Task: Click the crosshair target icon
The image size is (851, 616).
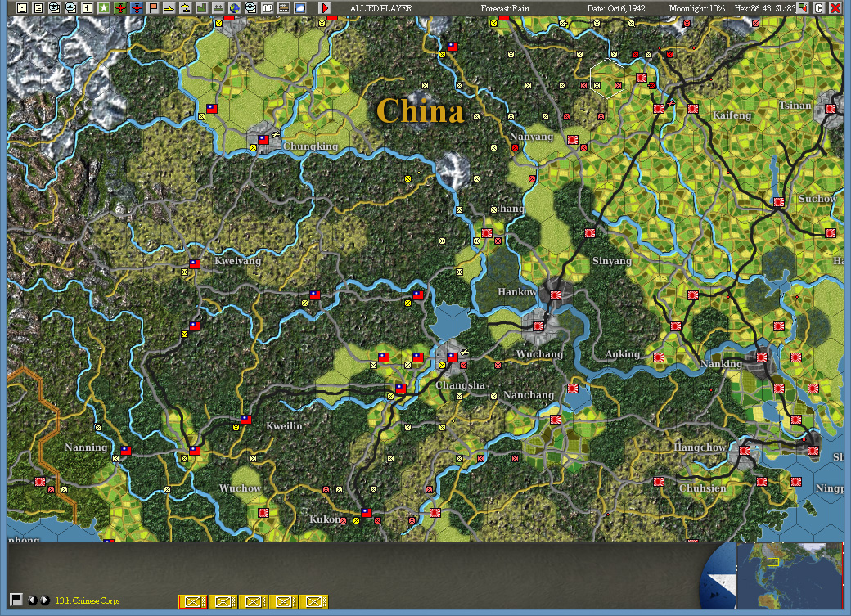Action: [250, 7]
